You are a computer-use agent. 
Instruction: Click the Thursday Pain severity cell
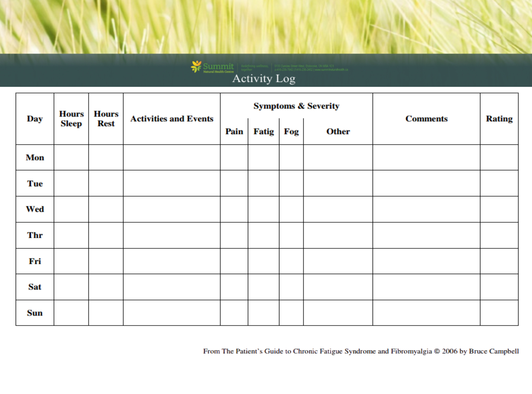pyautogui.click(x=234, y=235)
